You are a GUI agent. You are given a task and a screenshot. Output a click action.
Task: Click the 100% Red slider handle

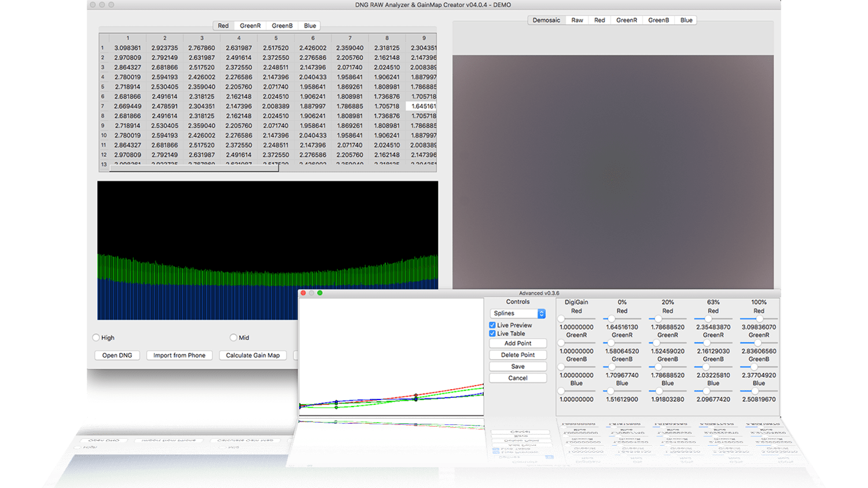tap(759, 319)
